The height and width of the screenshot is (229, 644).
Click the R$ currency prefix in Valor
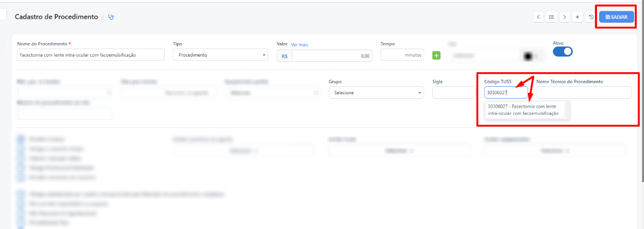pos(284,56)
